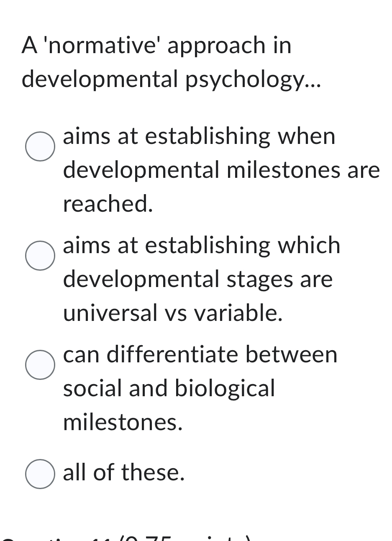Choose the 'social and biological milestones' answer
This screenshot has width=392, height=541.
click(x=40, y=365)
